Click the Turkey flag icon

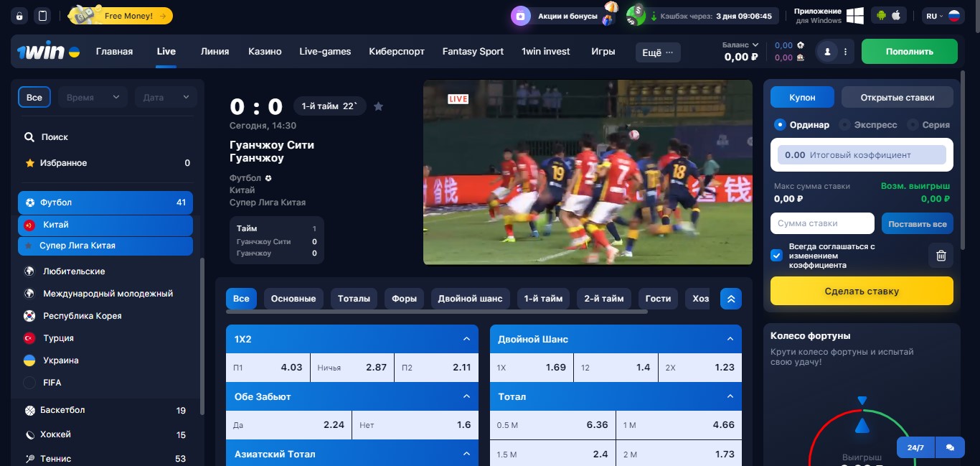tap(29, 338)
